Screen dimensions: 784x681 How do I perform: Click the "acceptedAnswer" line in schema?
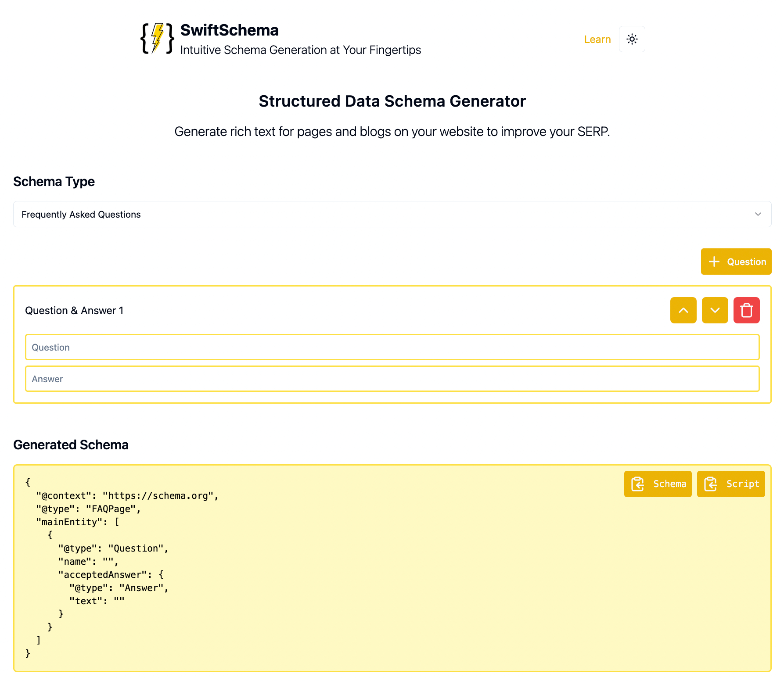111,575
